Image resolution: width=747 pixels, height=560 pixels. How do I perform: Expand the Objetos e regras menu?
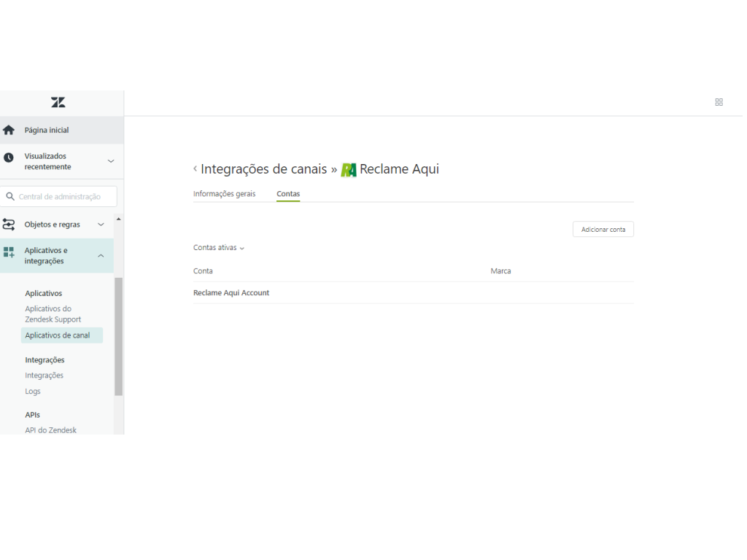pos(101,225)
